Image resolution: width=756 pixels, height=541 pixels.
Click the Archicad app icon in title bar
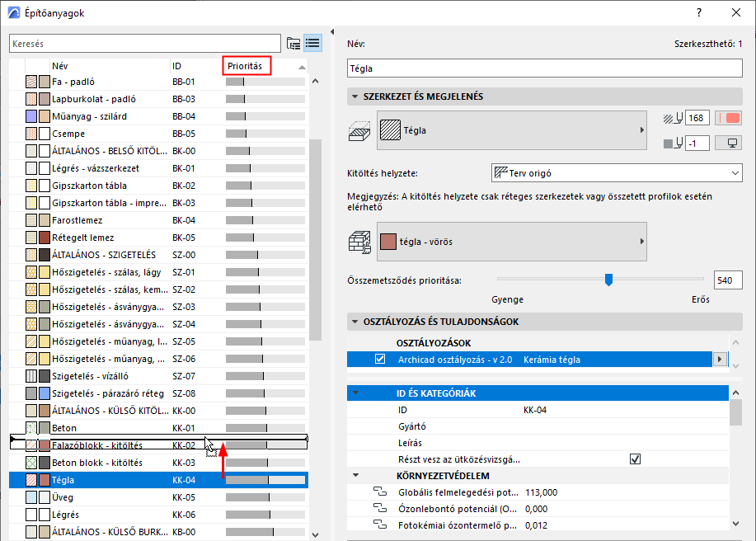(x=14, y=12)
